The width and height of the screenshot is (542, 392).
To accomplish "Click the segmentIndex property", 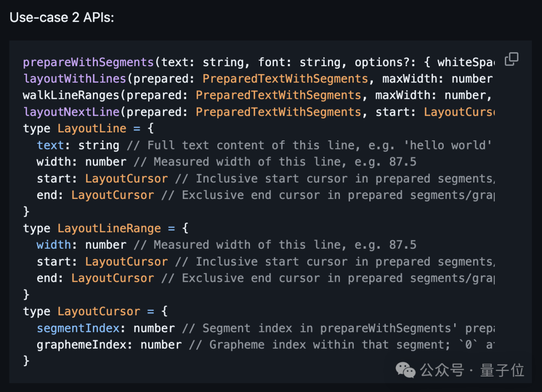I will tap(78, 328).
